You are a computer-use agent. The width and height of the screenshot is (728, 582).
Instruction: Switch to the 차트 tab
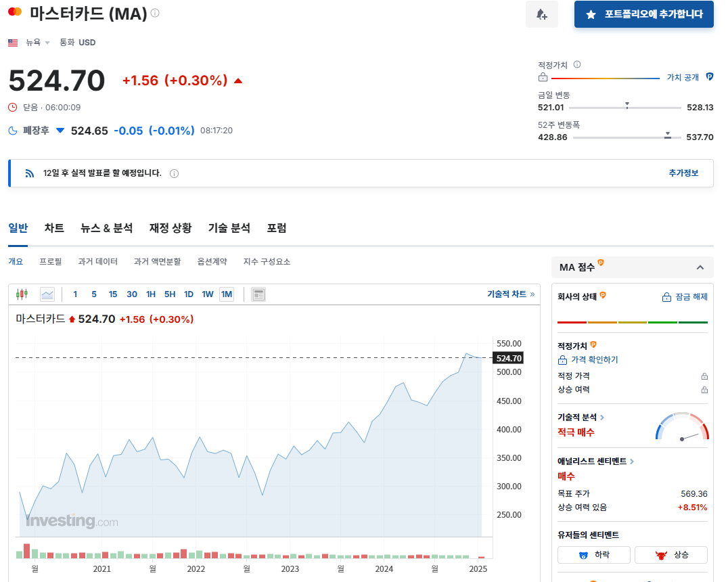(x=54, y=228)
